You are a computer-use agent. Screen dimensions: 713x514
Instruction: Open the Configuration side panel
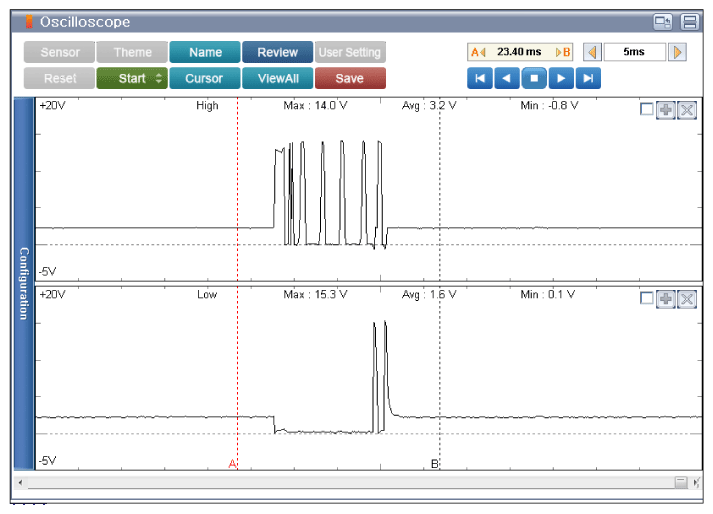[x=24, y=283]
